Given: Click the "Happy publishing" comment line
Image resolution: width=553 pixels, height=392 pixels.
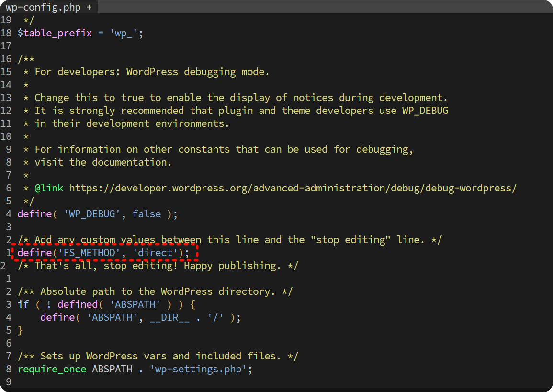Looking at the screenshot, I should click(158, 266).
